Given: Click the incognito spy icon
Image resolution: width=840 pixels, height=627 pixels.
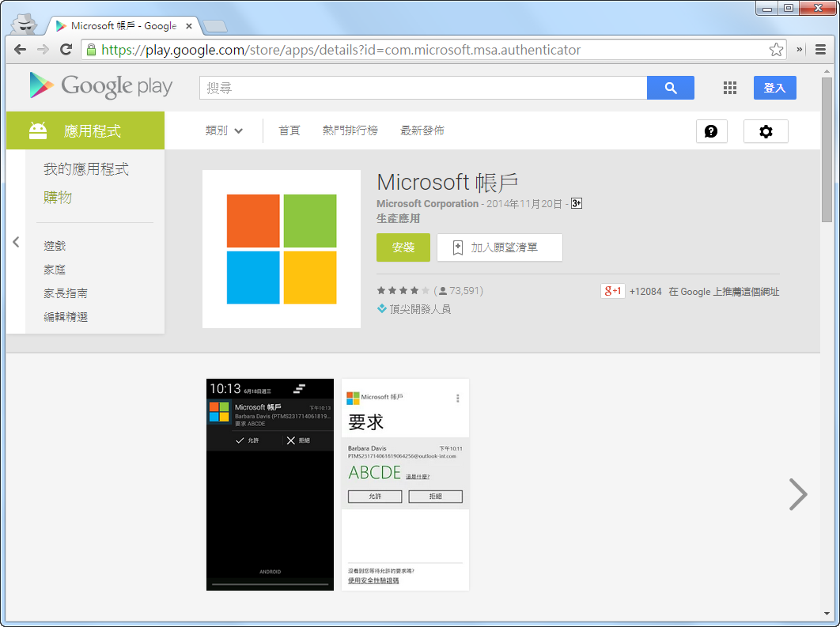Looking at the screenshot, I should (x=24, y=24).
